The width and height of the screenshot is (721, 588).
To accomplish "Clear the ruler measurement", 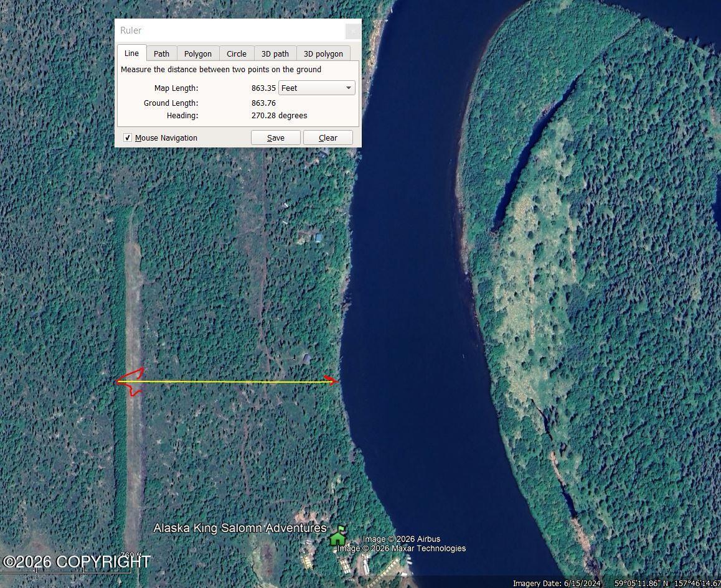I will pyautogui.click(x=328, y=137).
